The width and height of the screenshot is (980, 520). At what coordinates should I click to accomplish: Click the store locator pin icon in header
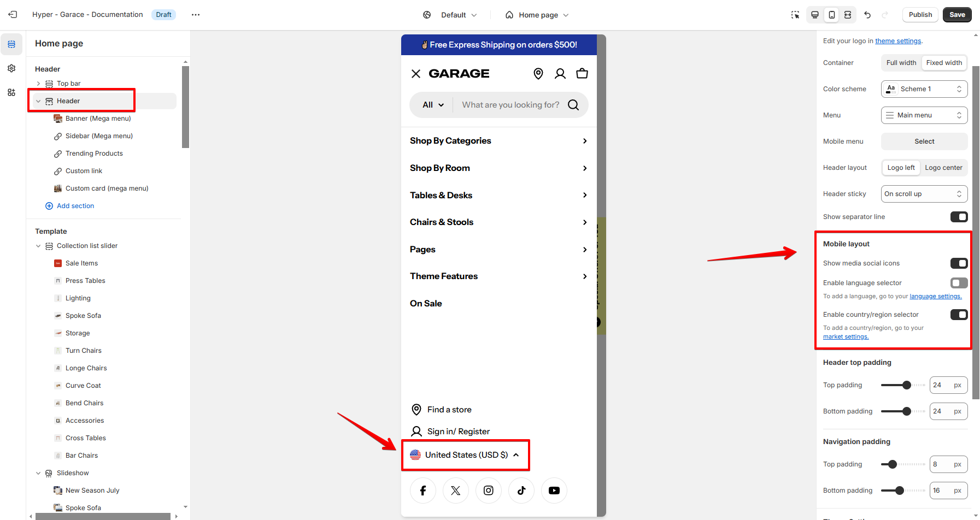coord(538,74)
